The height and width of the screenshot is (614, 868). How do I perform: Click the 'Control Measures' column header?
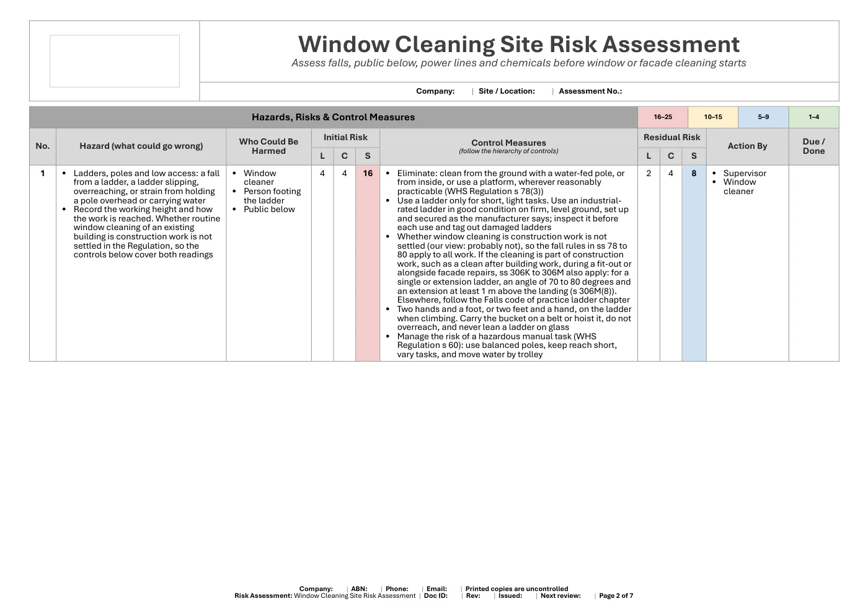tap(508, 146)
